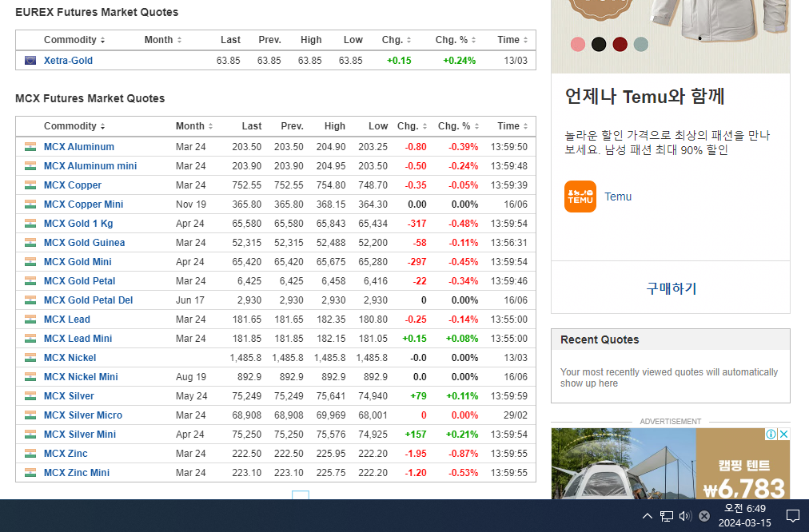
Task: Click the India flag next to MCX Nickel
Action: click(x=30, y=358)
